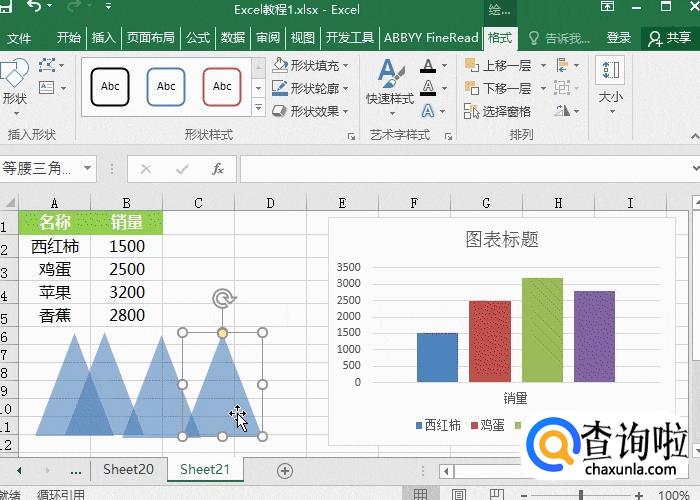
Task: Select the black-outlined Abc shape style
Action: click(x=110, y=87)
